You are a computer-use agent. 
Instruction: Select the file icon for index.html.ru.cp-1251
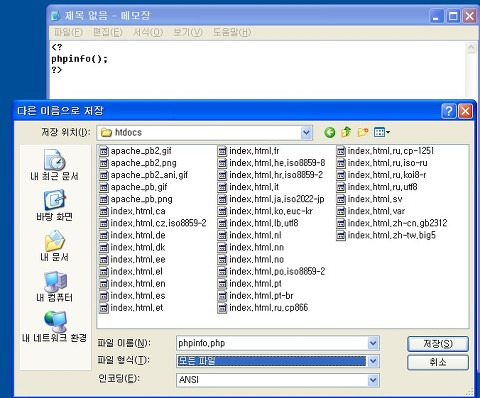point(341,151)
